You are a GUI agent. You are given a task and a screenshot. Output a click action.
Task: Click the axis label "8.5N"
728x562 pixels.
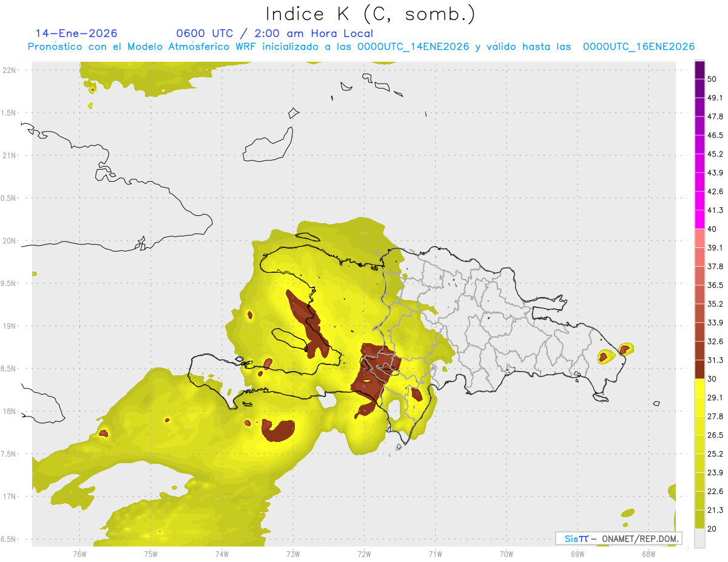pos(9,369)
